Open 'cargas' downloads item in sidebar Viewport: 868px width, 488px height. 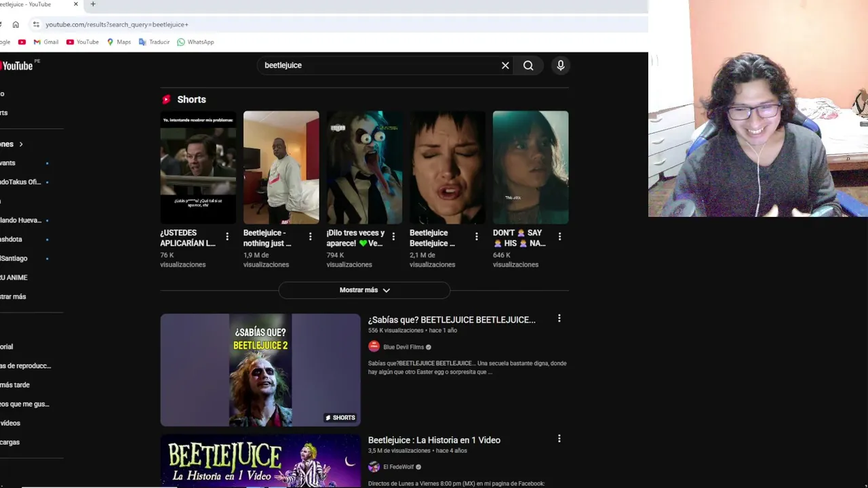pos(9,443)
